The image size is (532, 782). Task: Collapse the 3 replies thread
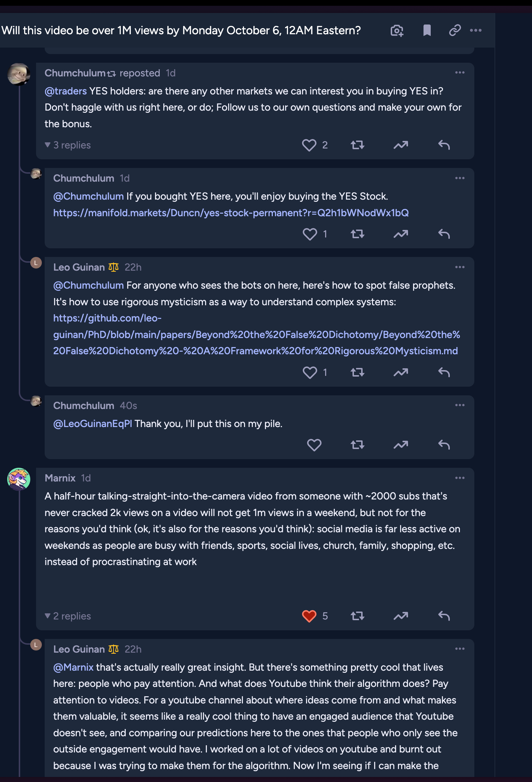point(68,145)
